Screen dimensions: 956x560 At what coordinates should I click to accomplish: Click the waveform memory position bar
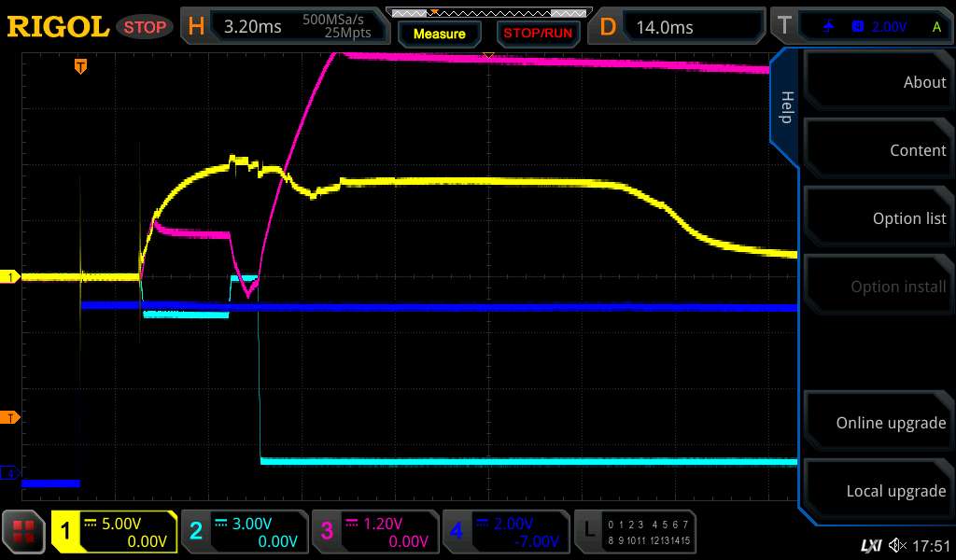tap(487, 13)
